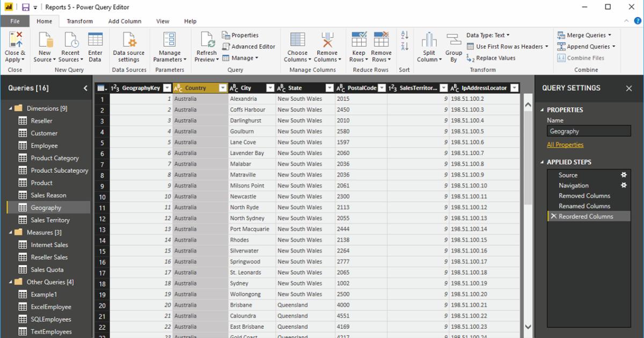Click the Group By icon
Viewport: 644px width, 338px height.
click(453, 47)
